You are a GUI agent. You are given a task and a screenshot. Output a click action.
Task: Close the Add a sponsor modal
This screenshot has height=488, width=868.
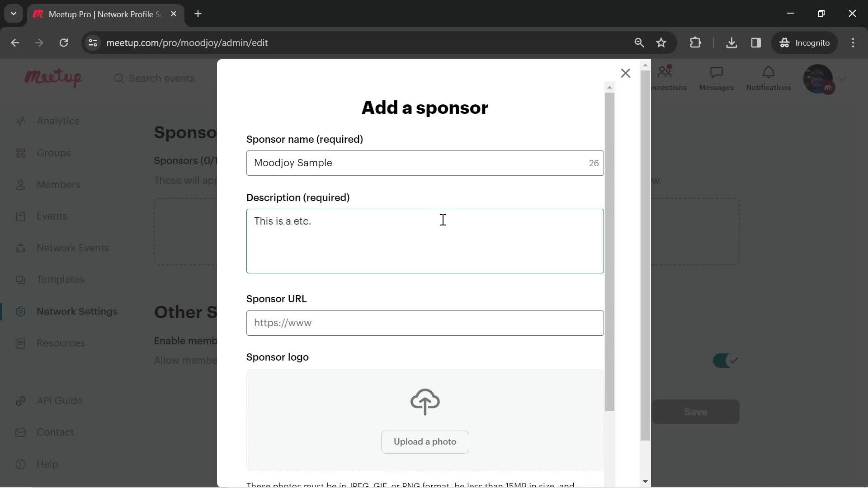[x=625, y=73]
